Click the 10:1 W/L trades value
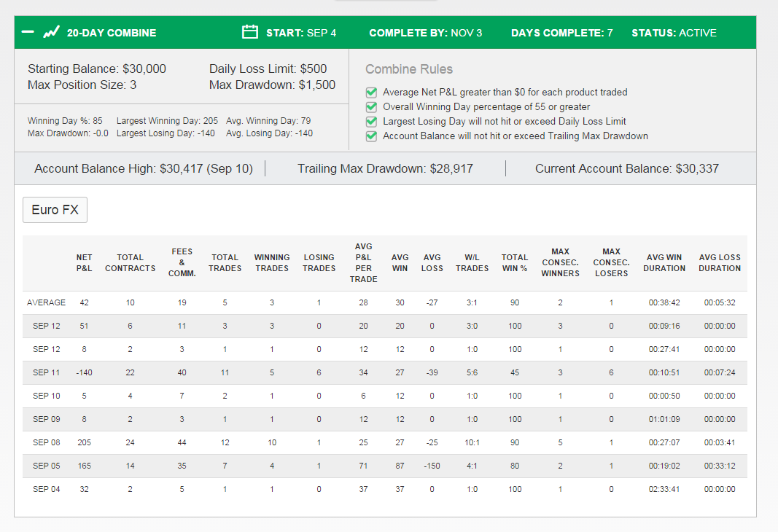This screenshot has height=532, width=778. 472,442
